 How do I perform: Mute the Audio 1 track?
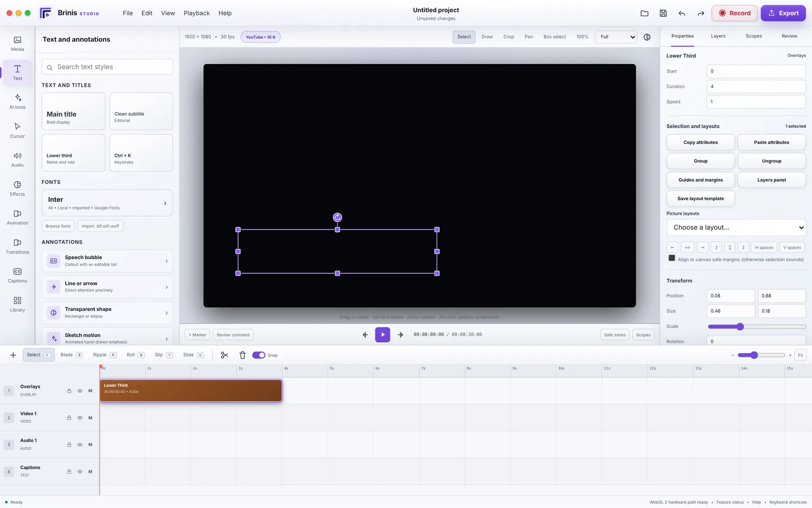click(x=90, y=444)
